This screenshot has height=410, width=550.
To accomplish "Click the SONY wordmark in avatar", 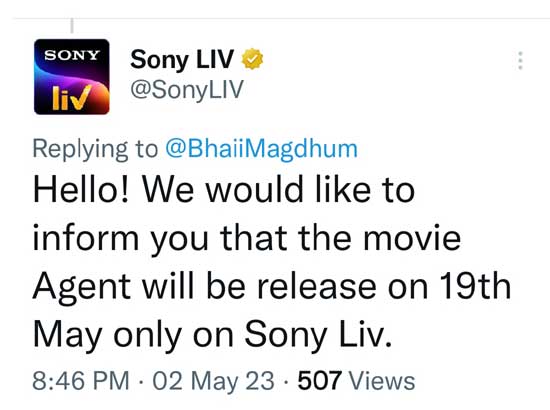I will point(72,55).
